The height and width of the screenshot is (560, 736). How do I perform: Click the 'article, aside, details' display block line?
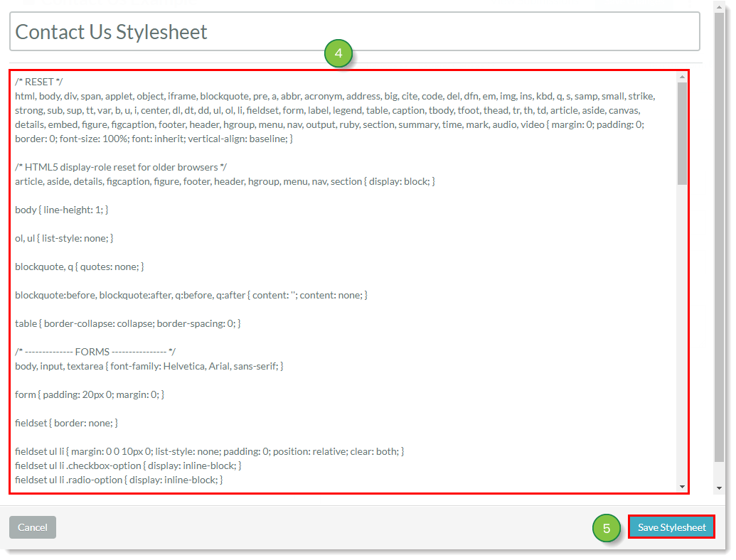(x=225, y=181)
